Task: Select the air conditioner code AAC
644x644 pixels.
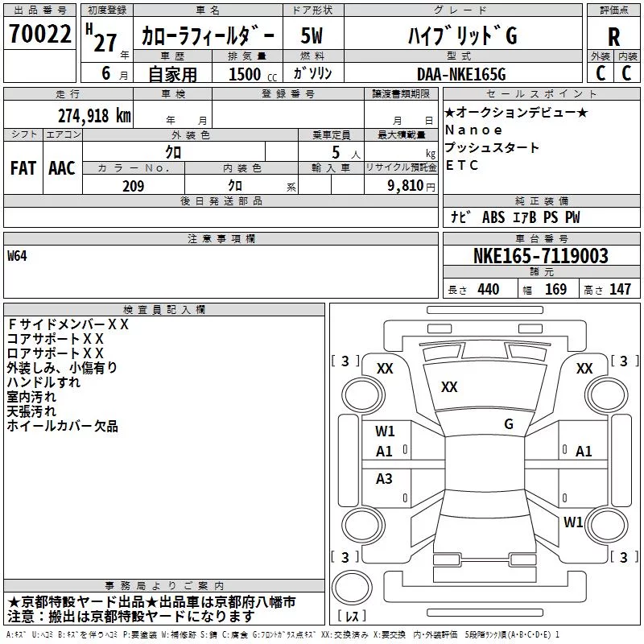Action: click(62, 168)
